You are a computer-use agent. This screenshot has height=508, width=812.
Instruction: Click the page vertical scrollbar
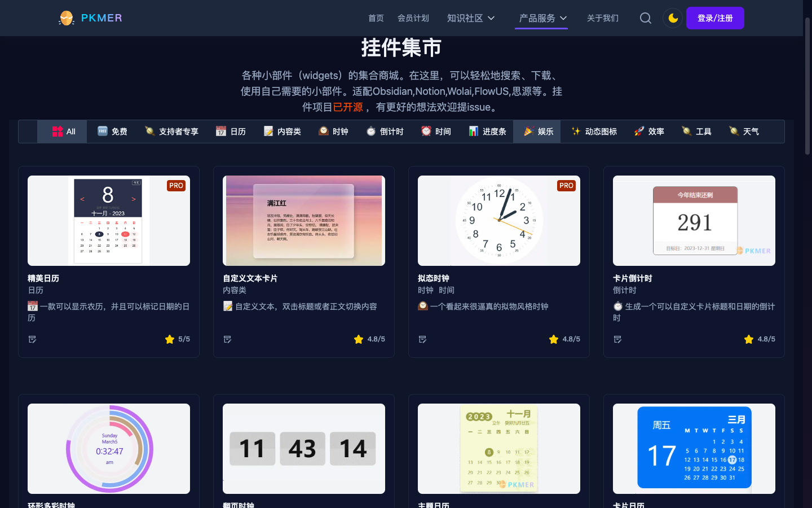[807, 85]
